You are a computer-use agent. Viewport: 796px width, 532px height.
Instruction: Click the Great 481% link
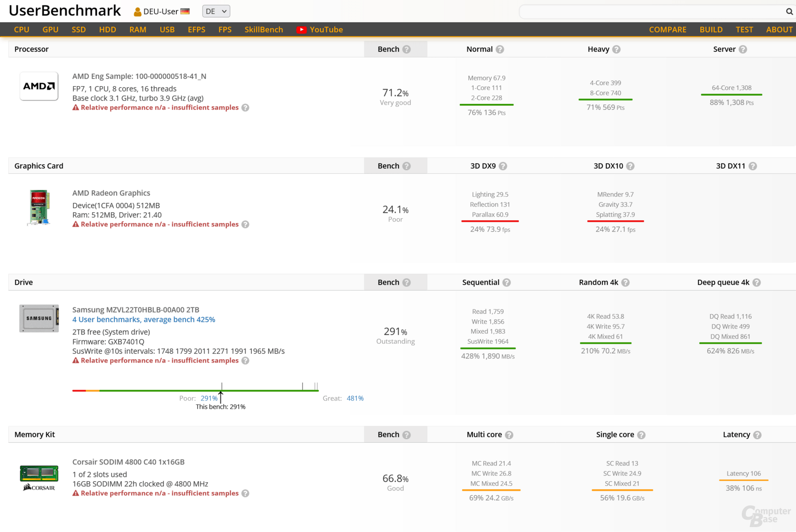355,398
